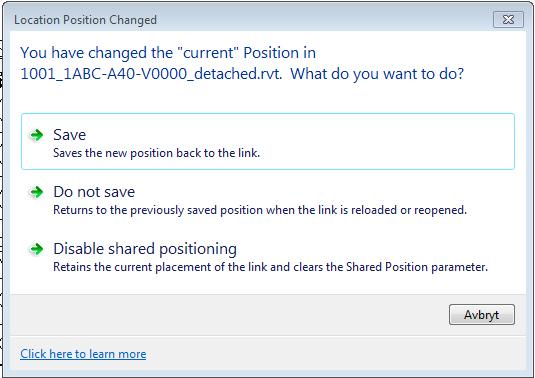Click 'Saves the new position back to the link' text

[157, 153]
